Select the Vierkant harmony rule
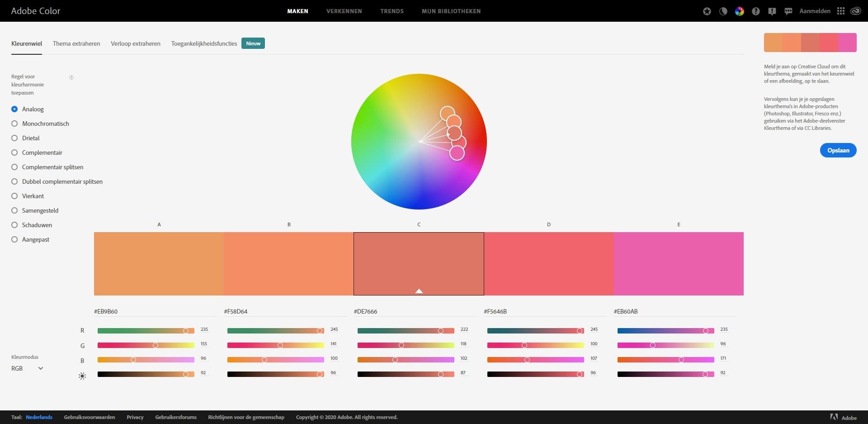Image resolution: width=868 pixels, height=424 pixels. pyautogui.click(x=28, y=196)
